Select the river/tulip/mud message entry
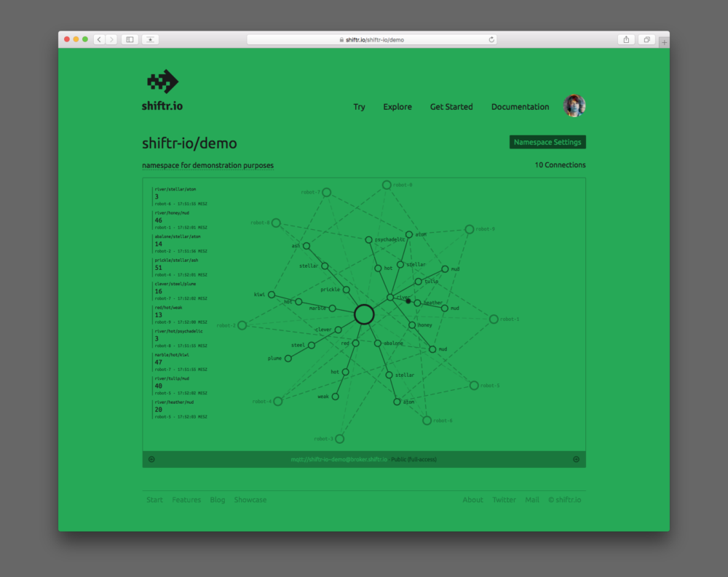This screenshot has width=728, height=577. pyautogui.click(x=181, y=386)
